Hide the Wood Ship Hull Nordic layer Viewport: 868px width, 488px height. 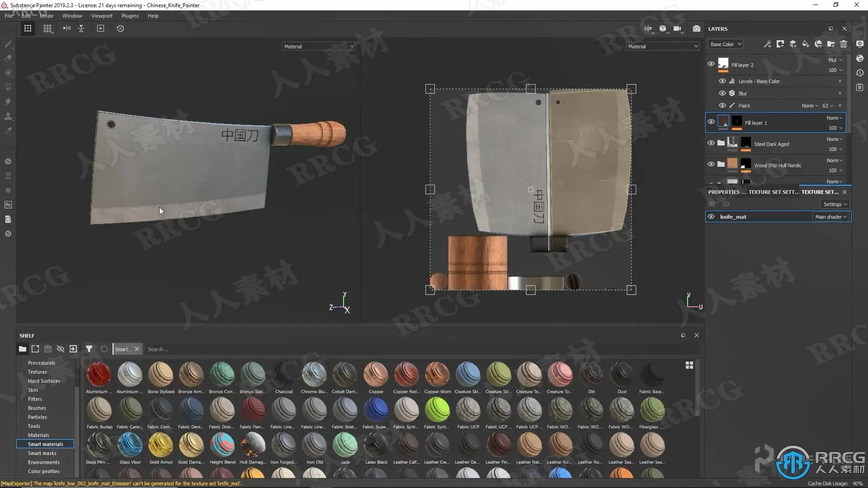point(711,164)
